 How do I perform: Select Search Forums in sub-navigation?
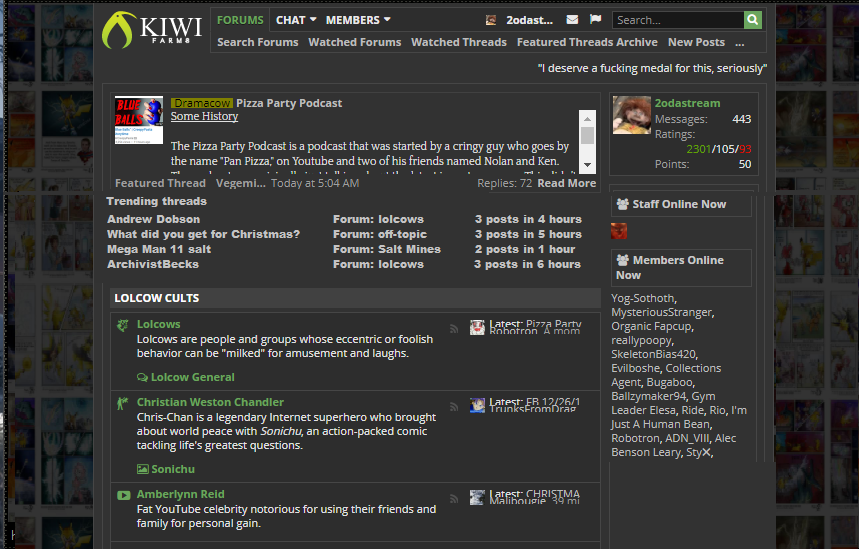pyautogui.click(x=257, y=42)
